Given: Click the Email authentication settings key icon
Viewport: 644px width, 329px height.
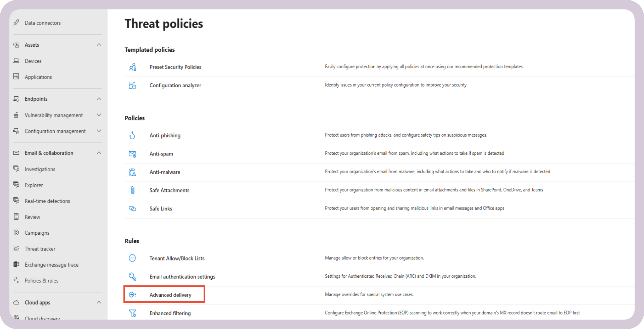Looking at the screenshot, I should coord(132,276).
